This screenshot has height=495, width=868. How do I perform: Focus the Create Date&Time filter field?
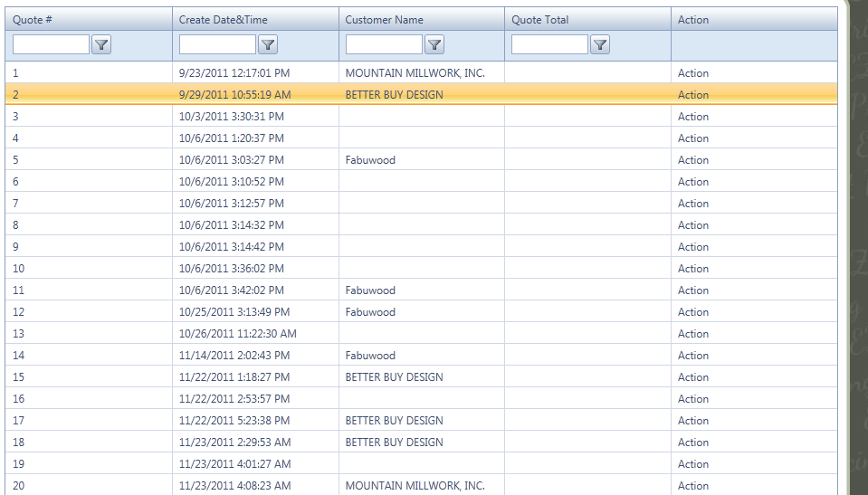coord(218,44)
